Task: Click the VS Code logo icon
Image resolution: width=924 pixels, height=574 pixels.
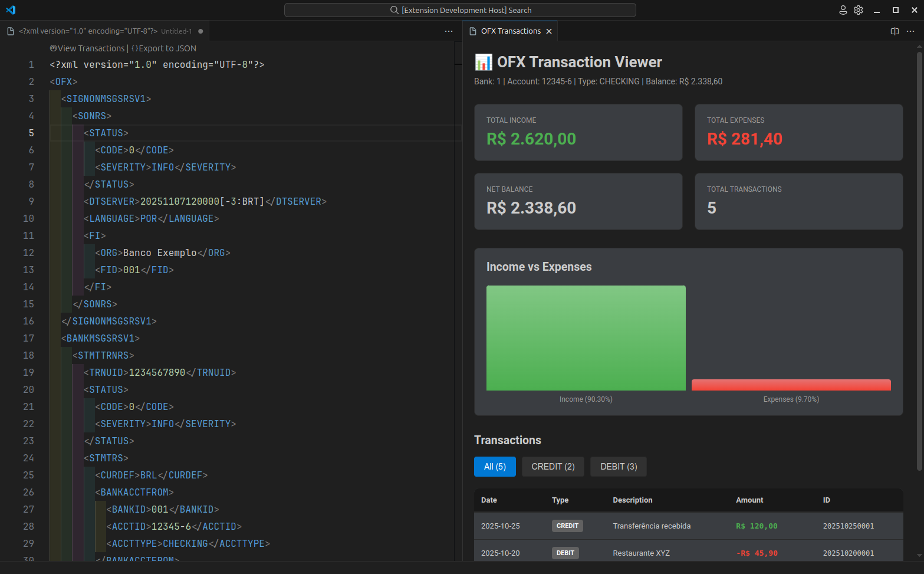Action: point(11,10)
